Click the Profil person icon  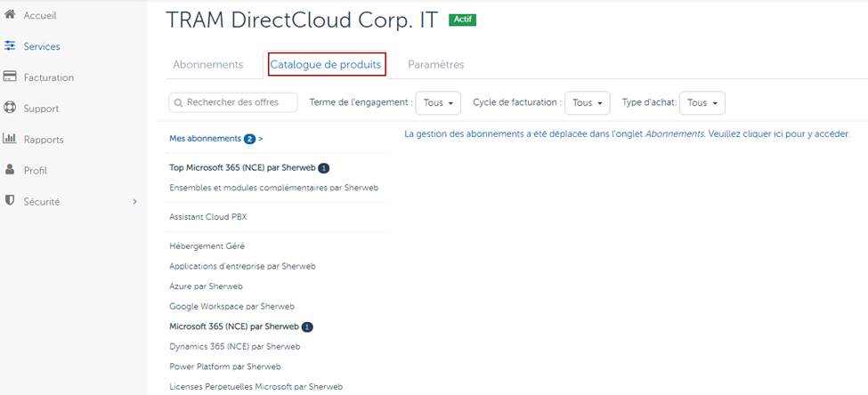tap(10, 170)
